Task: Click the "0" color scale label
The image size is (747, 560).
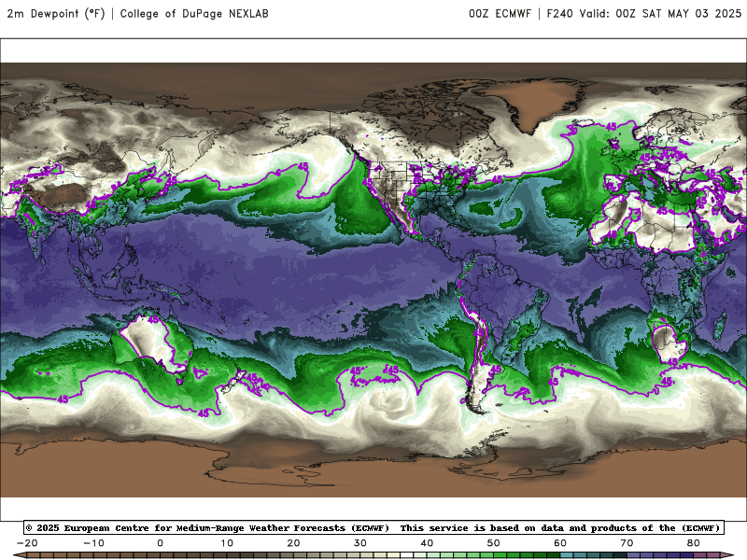Action: tap(160, 543)
